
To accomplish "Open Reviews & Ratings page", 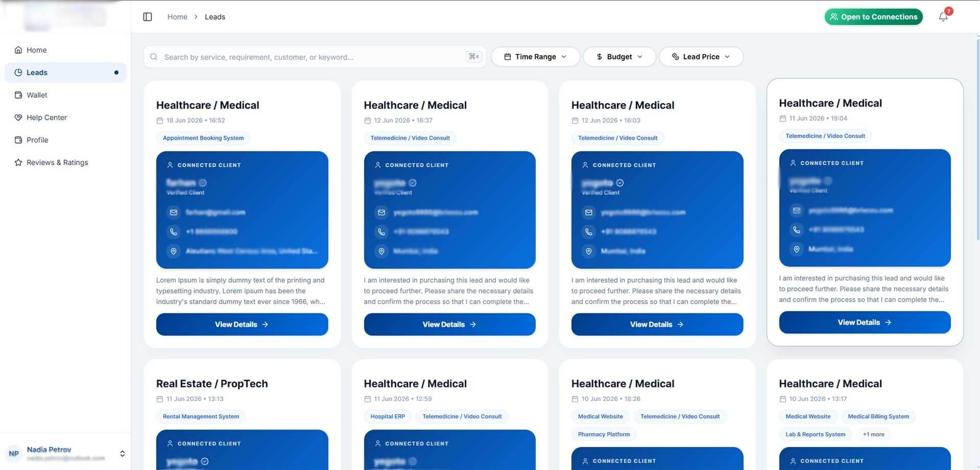I will [65, 163].
